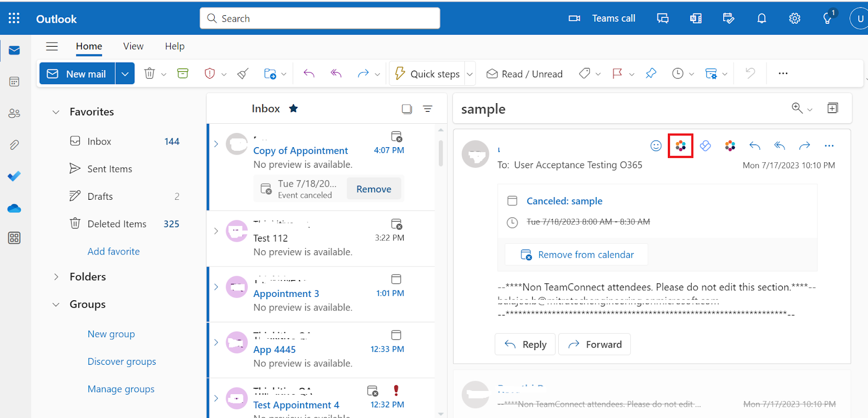Click the Forward button below the message
Image resolution: width=868 pixels, height=418 pixels.
point(595,344)
